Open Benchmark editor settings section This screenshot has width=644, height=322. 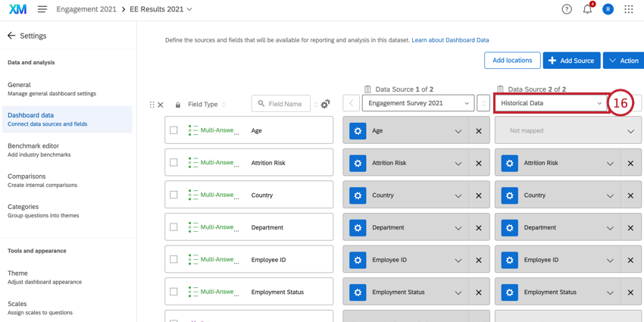(x=33, y=149)
